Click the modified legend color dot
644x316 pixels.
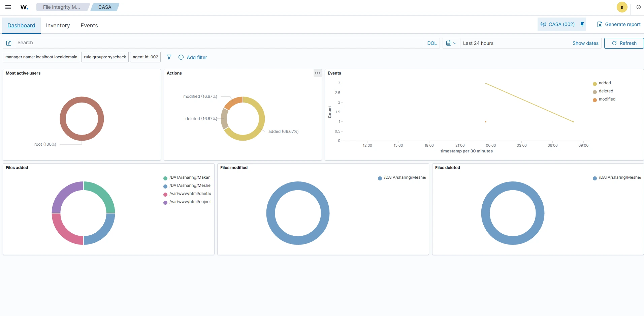tap(595, 99)
